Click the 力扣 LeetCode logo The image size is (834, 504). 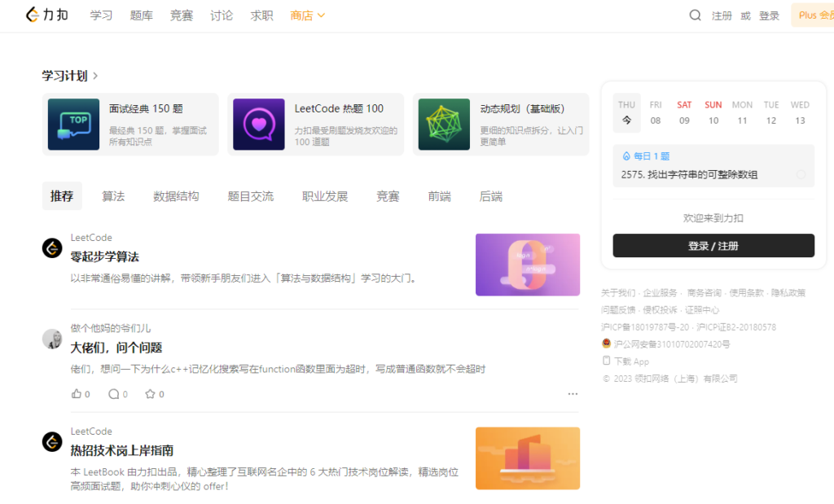click(x=46, y=15)
